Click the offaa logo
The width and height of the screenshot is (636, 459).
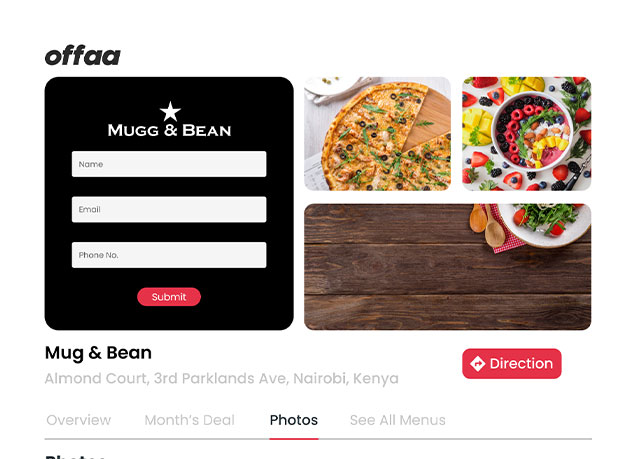click(x=83, y=56)
